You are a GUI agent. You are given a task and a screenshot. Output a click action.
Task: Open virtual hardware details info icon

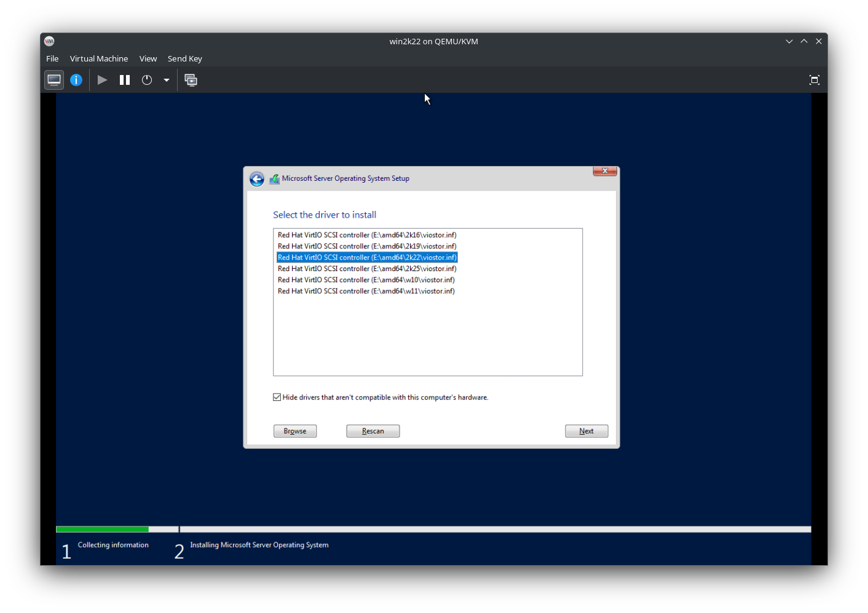coord(76,80)
